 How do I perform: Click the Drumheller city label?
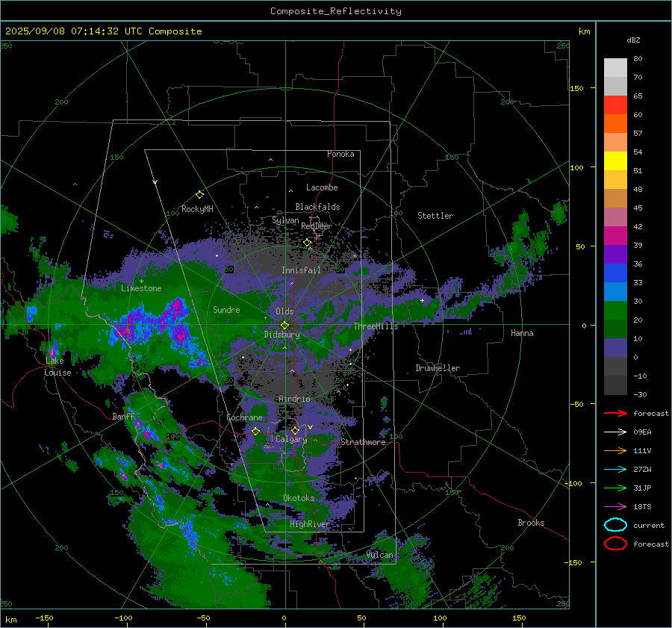(x=438, y=368)
